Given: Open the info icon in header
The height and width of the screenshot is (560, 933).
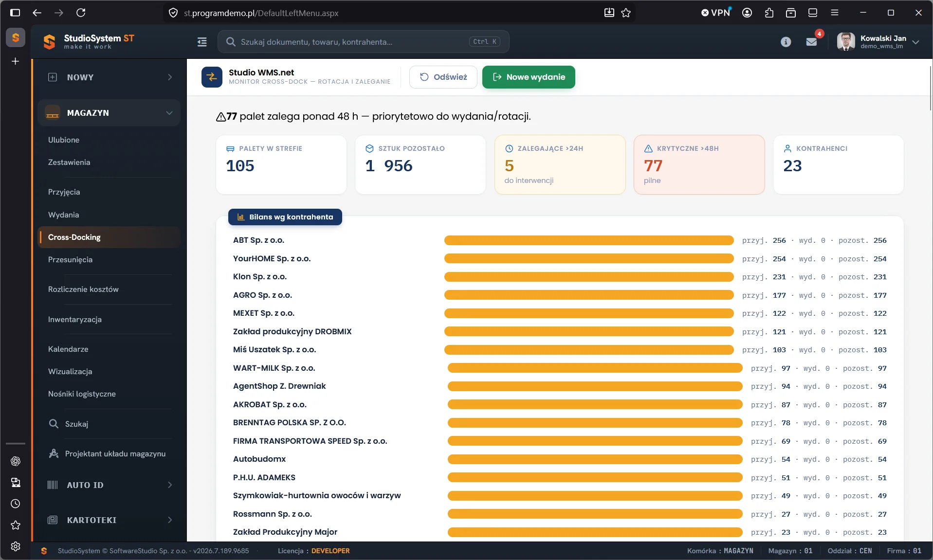Looking at the screenshot, I should tap(786, 42).
